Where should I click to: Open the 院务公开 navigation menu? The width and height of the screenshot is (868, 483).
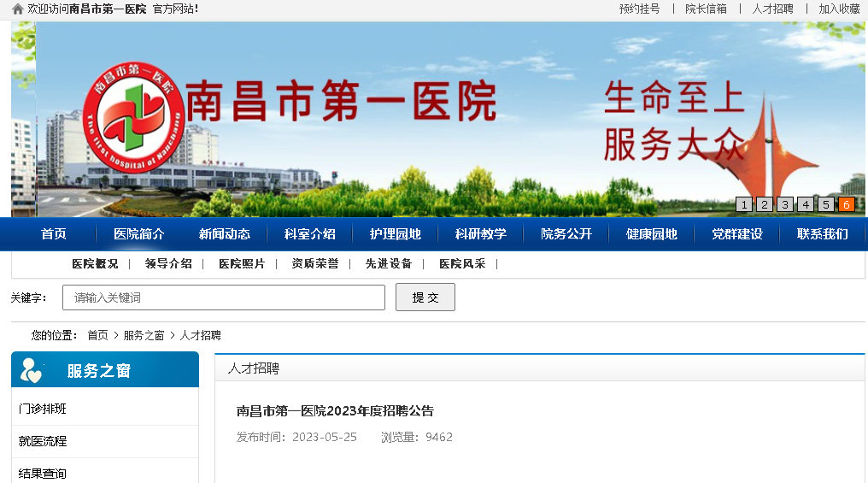(x=566, y=233)
